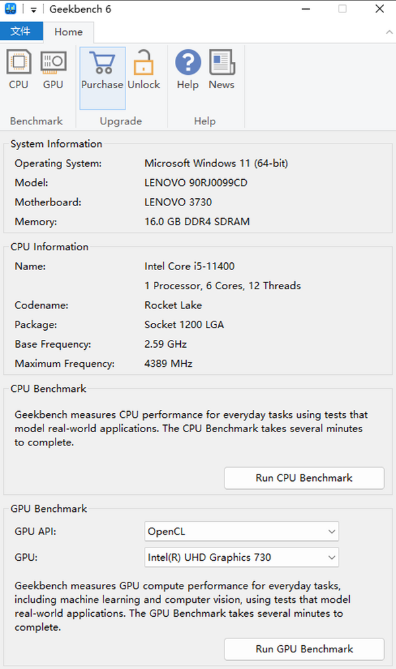Viewport: 396px width, 669px height.
Task: Click the LENOVO 90RJ0099CD model value
Action: (196, 183)
